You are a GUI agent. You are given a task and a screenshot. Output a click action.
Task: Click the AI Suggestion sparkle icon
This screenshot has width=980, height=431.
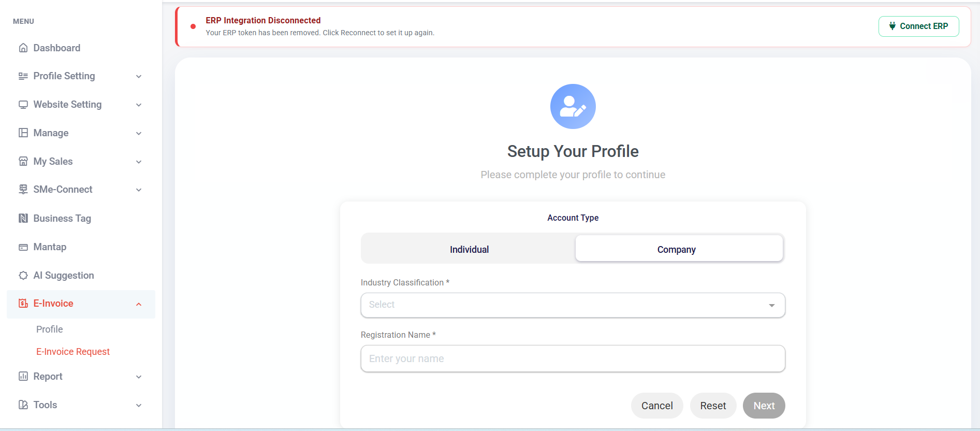pos(23,275)
